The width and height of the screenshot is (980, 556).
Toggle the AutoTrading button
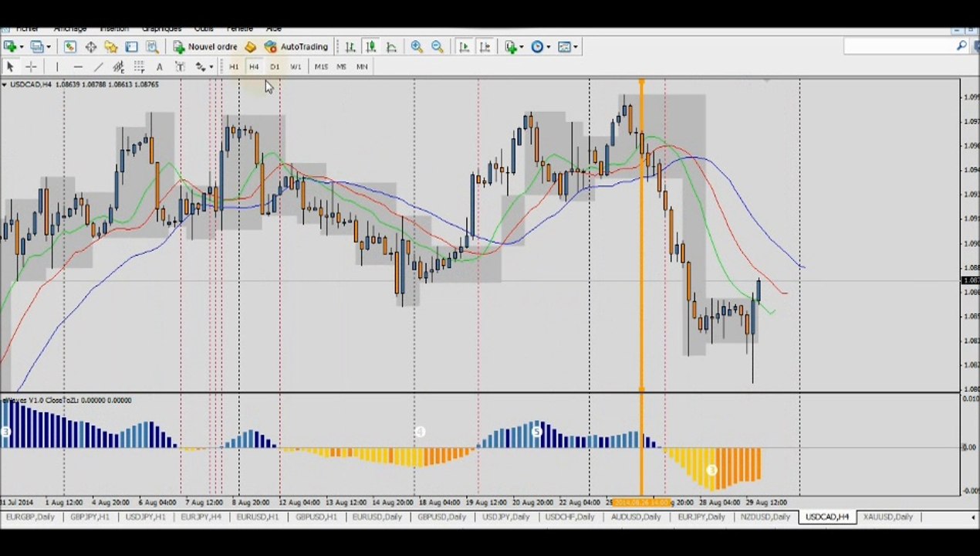[296, 47]
